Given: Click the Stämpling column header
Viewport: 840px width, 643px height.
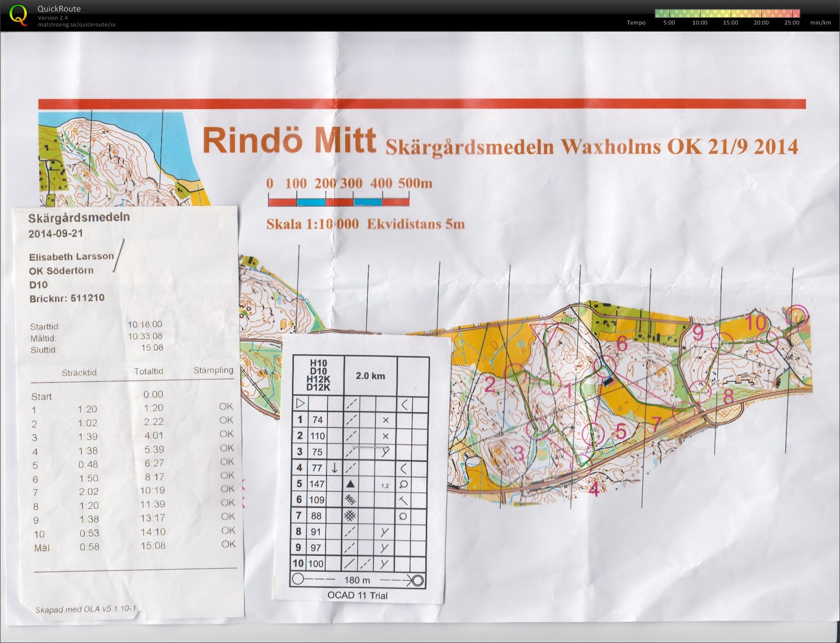Looking at the screenshot, I should [213, 370].
